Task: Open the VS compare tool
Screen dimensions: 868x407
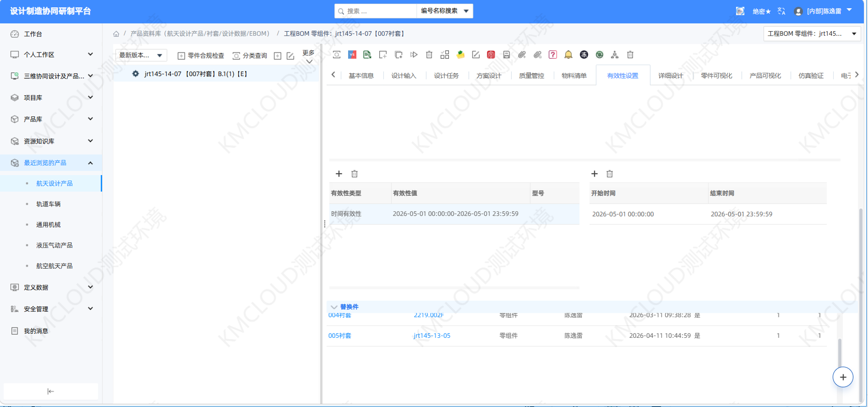Action: pyautogui.click(x=352, y=55)
